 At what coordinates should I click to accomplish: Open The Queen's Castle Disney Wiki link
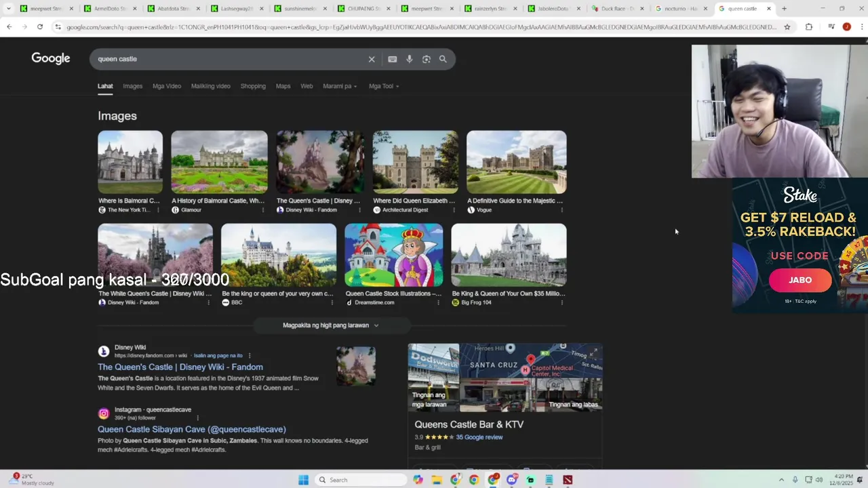[x=180, y=367]
